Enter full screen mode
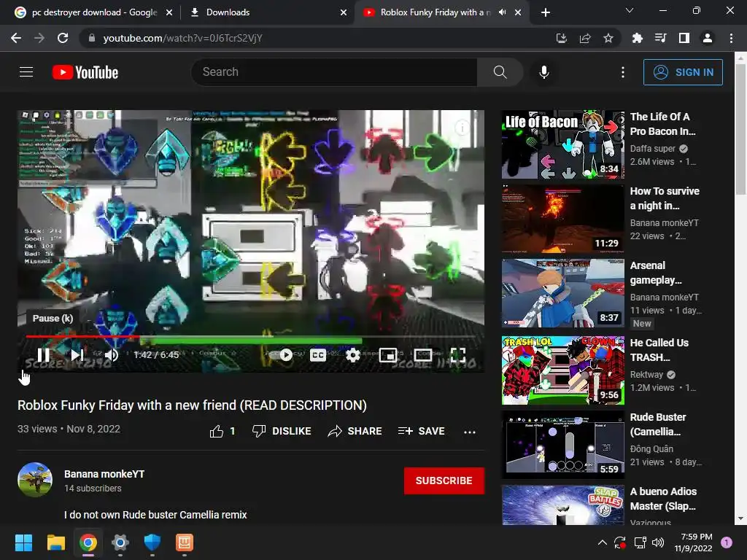The image size is (747, 560). tap(458, 355)
